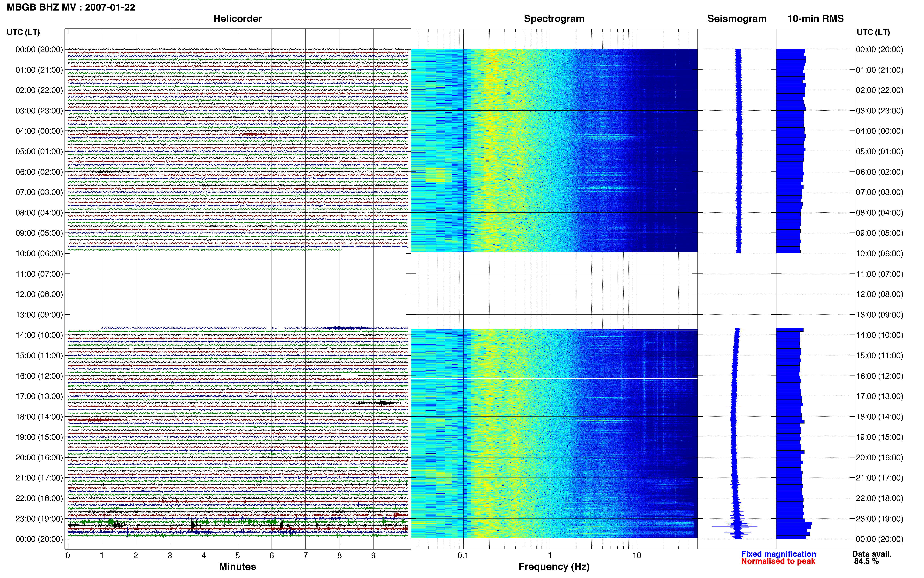Click the white data gap line in spectrogram at 16:00
This screenshot has height=578, width=924.
coord(554,378)
